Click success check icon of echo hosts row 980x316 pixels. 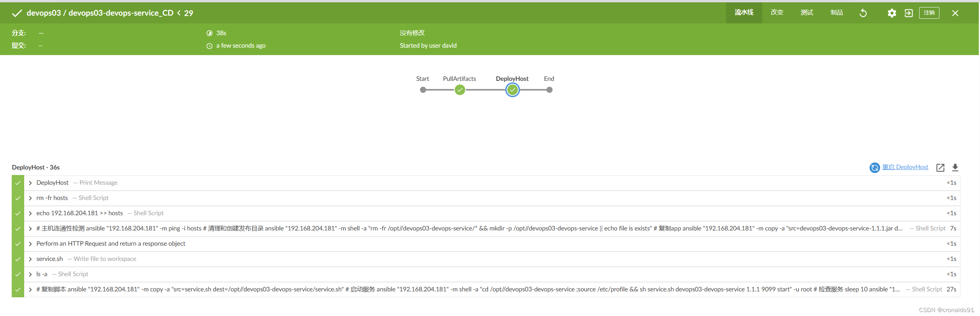click(18, 213)
